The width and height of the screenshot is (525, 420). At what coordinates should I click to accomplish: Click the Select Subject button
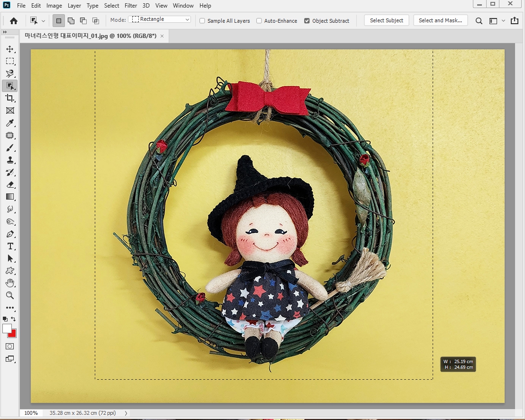[x=386, y=20]
